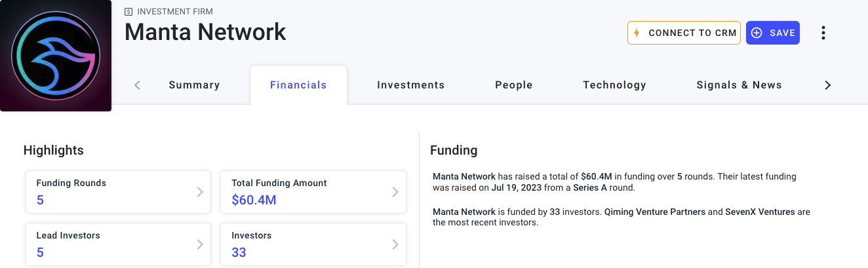
Task: Expand the Total Funding Amount card chevron
Action: pos(395,192)
